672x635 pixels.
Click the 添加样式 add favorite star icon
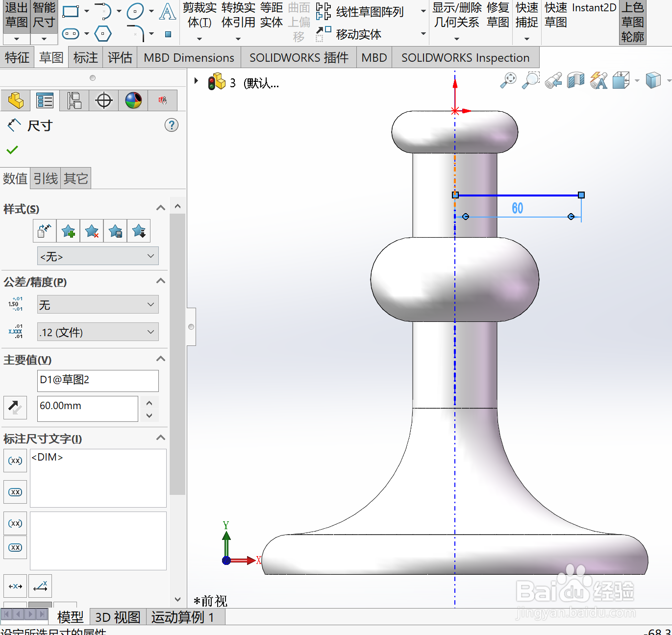point(68,231)
